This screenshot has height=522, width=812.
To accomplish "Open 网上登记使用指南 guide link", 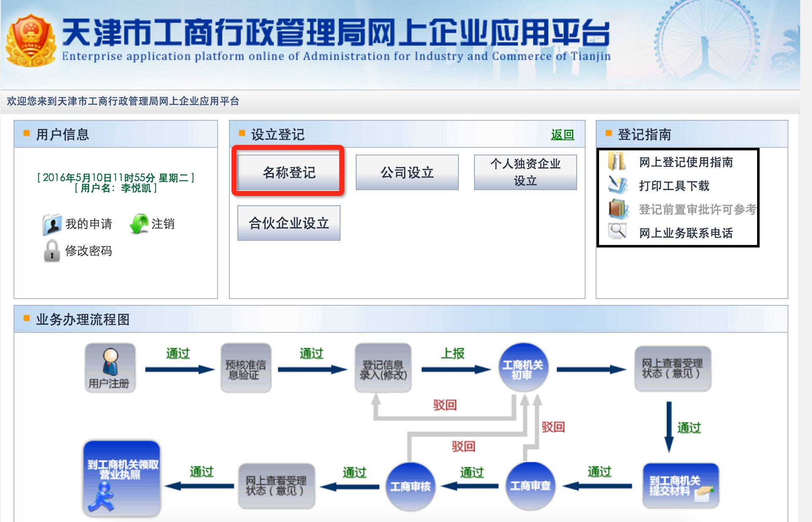I will point(686,162).
